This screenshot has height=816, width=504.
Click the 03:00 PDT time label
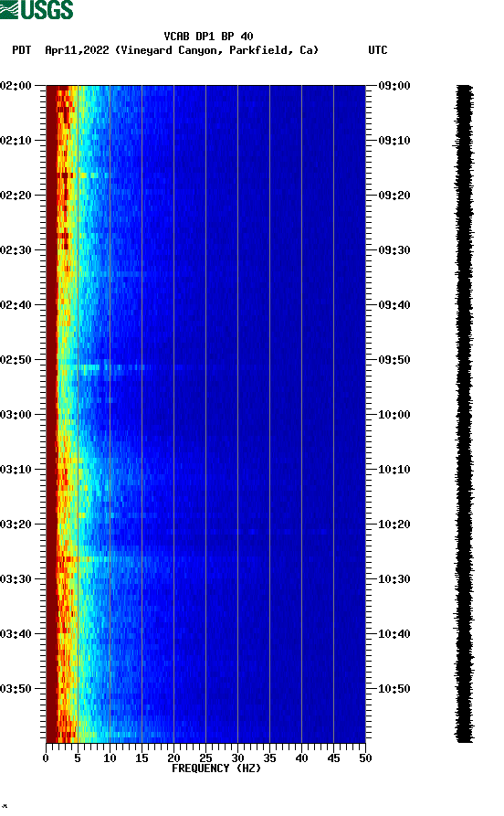click(16, 415)
